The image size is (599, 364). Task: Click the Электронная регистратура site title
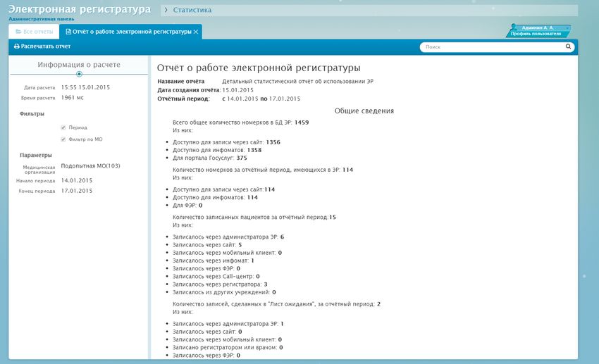(79, 9)
